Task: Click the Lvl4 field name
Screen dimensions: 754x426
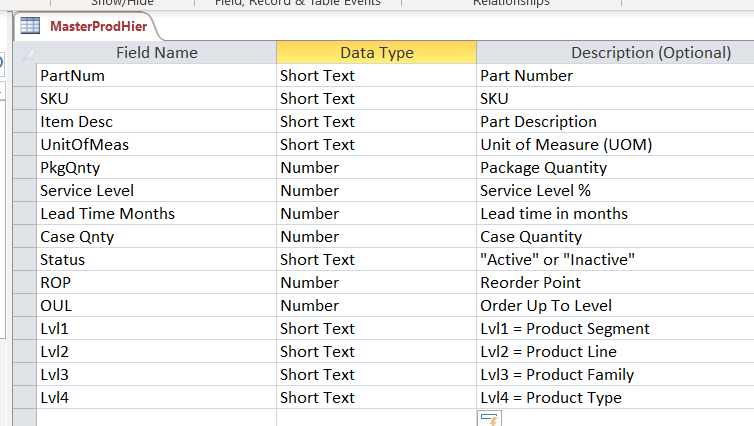Action: pos(156,398)
